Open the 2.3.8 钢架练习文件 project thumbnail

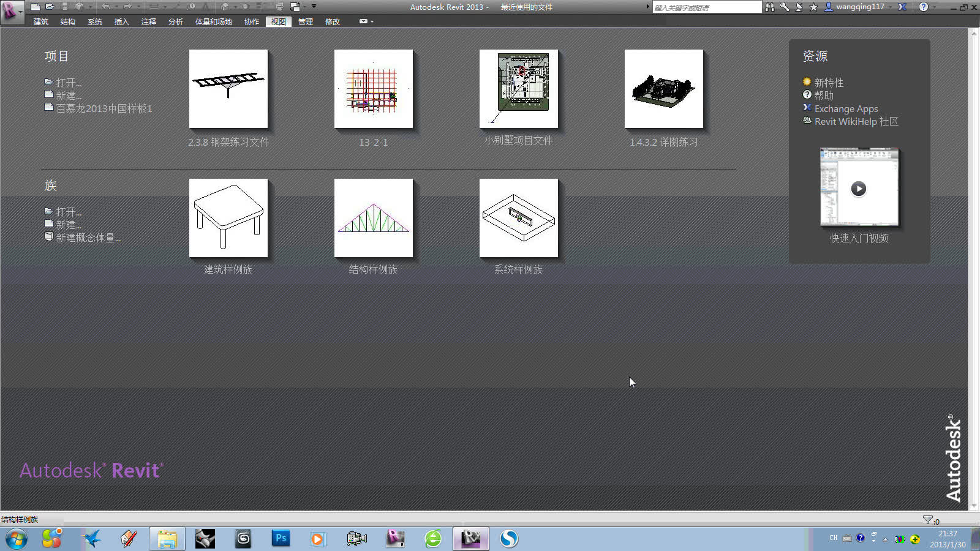tap(228, 89)
